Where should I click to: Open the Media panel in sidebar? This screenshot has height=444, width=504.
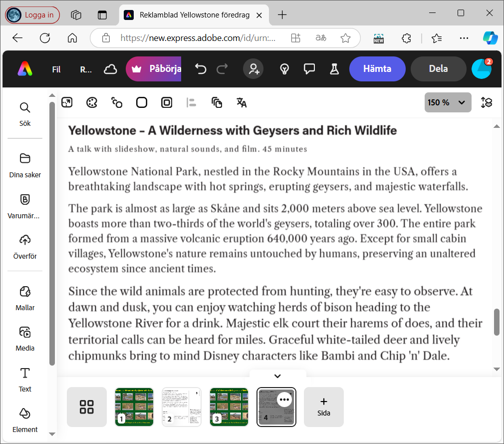click(25, 338)
